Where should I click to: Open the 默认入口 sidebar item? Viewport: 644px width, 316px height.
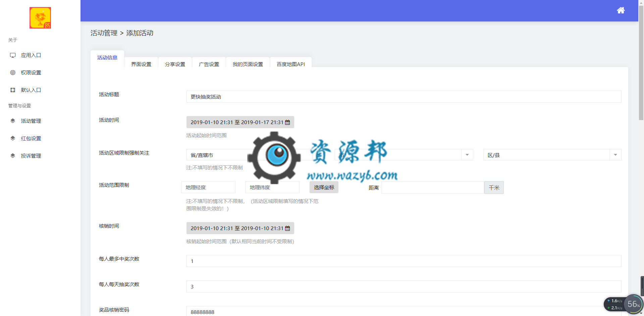[31, 90]
